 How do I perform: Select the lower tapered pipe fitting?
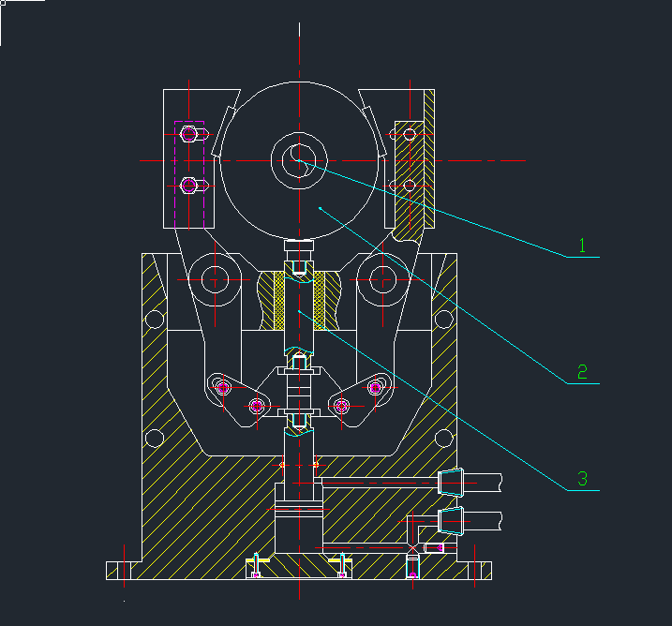pos(451,520)
